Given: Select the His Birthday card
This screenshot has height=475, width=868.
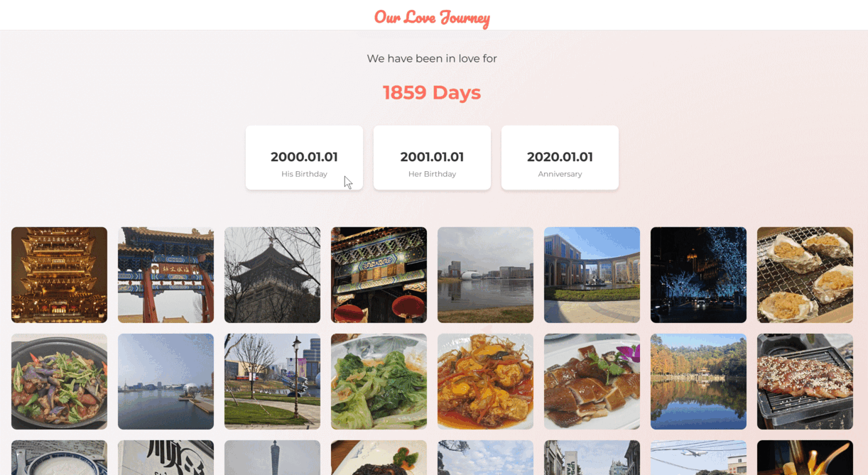Looking at the screenshot, I should [x=304, y=158].
